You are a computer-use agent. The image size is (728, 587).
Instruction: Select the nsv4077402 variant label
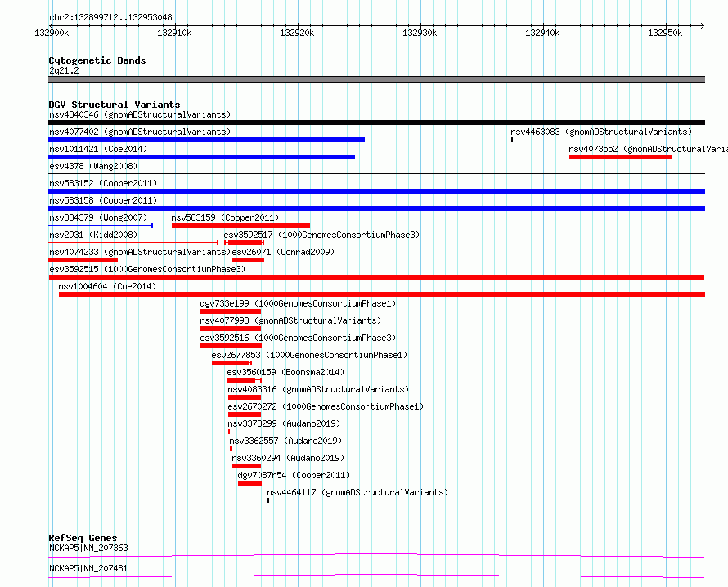click(140, 132)
